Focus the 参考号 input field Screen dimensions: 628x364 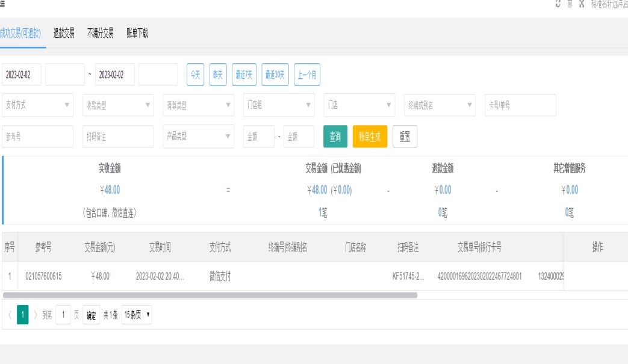click(37, 137)
